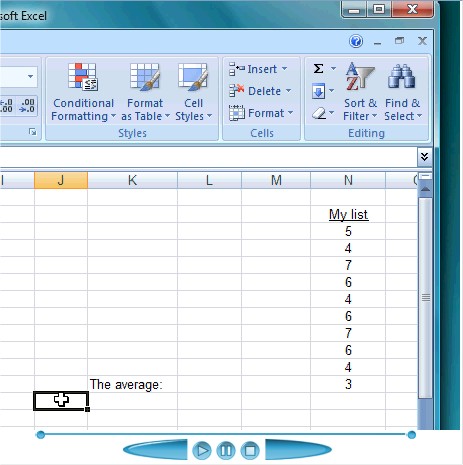Restore the workbook window
This screenshot has width=463, height=465.
click(x=399, y=41)
